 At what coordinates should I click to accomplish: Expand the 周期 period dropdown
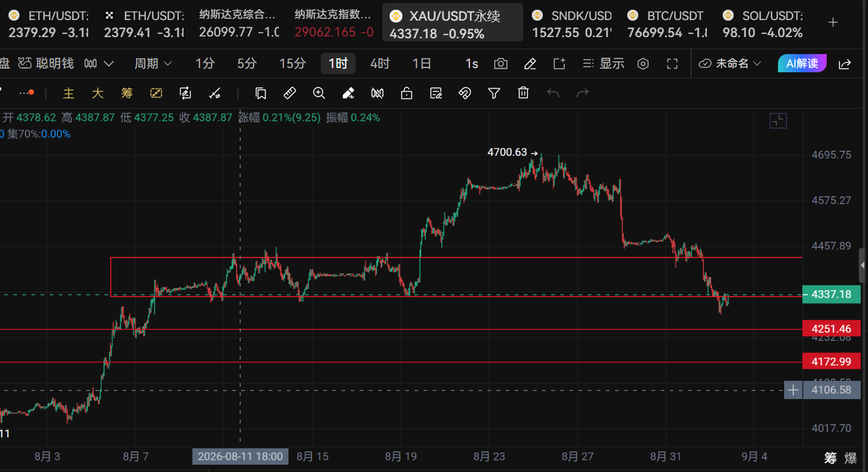153,63
